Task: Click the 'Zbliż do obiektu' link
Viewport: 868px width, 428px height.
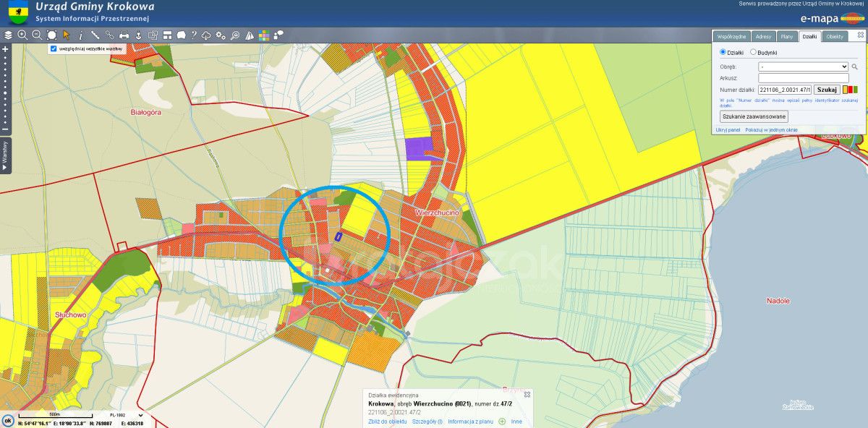Action: coord(388,421)
